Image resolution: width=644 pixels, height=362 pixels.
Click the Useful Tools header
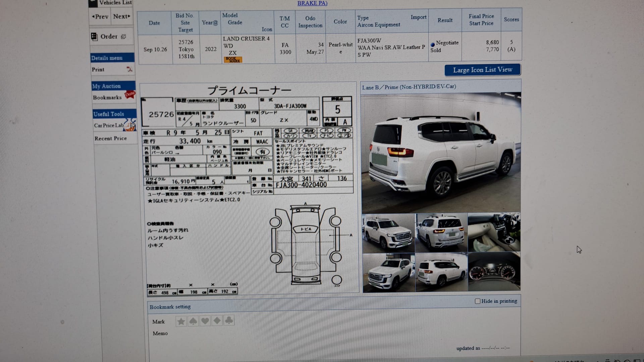pos(114,114)
